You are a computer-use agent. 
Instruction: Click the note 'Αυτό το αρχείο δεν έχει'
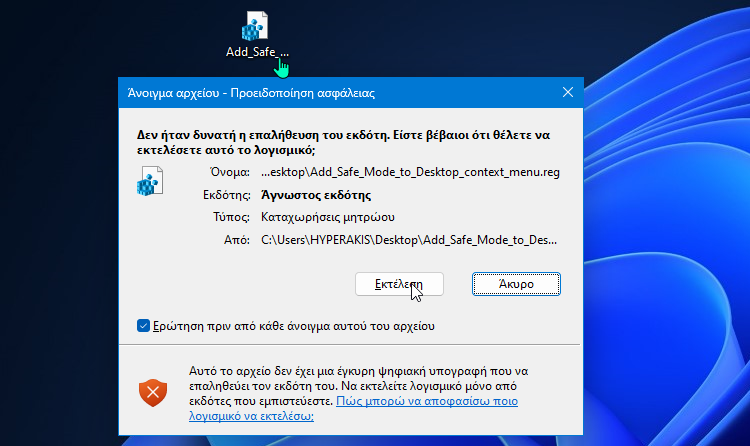[359, 393]
